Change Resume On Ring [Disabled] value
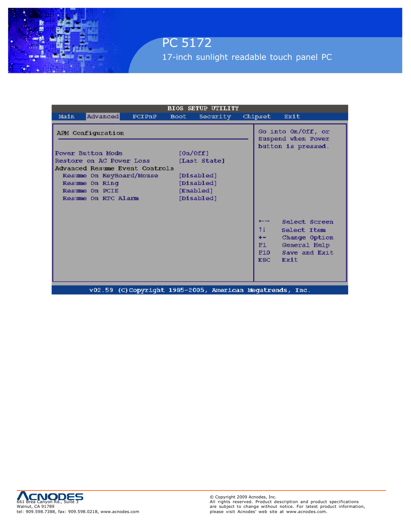 click(x=198, y=184)
